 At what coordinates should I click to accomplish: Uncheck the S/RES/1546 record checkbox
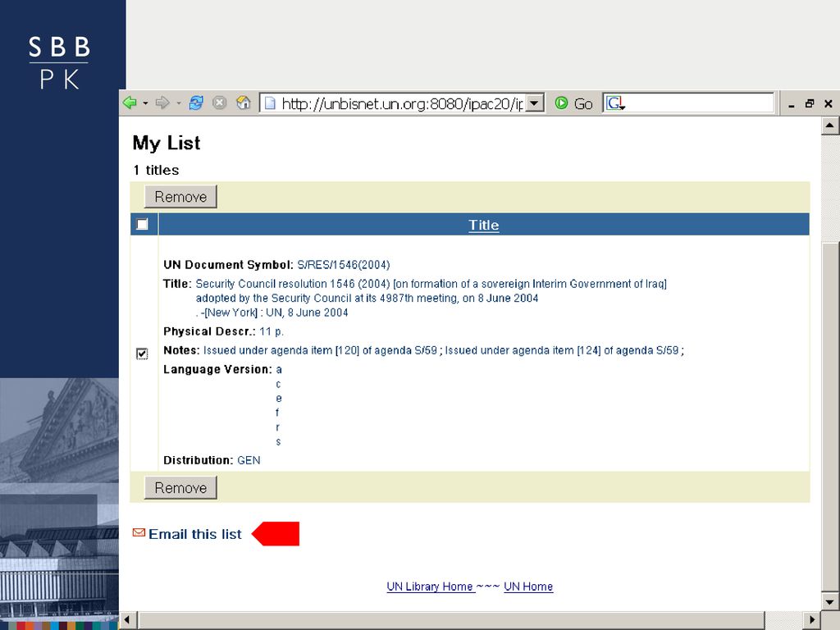click(142, 354)
